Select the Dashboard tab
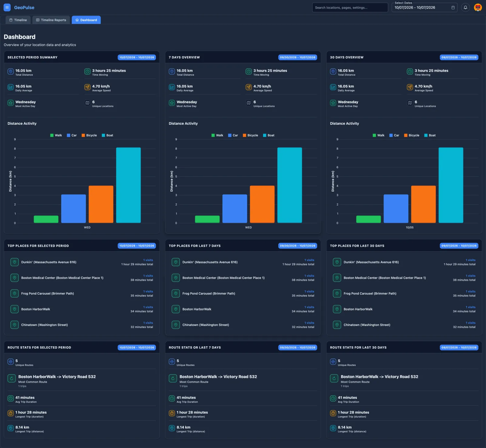 click(x=86, y=20)
